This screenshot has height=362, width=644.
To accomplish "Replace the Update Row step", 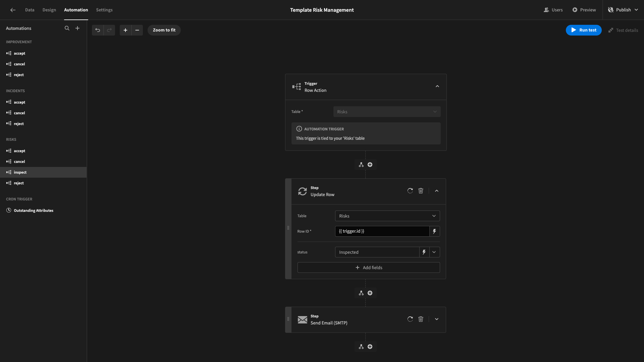I will (x=410, y=191).
